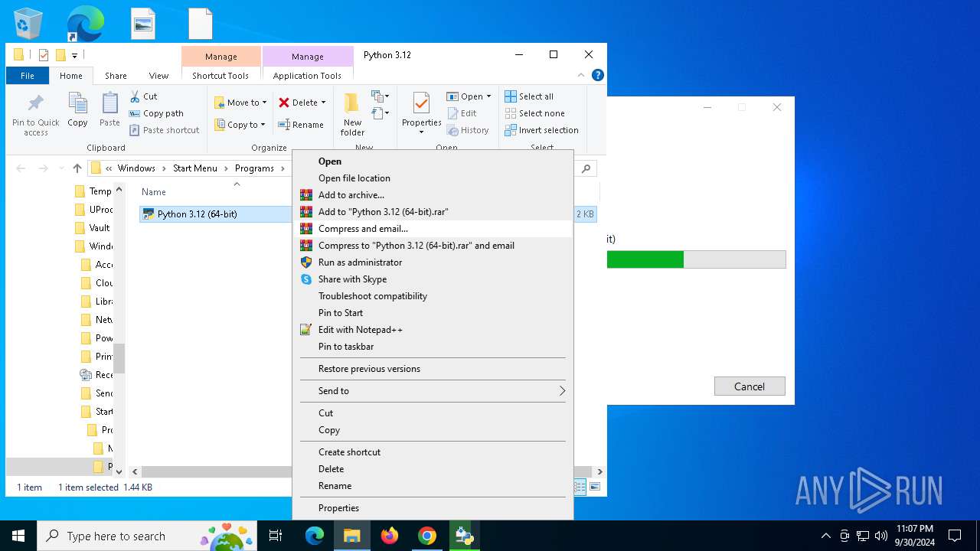980x551 pixels.
Task: Click Chrome icon in taskbar
Action: point(427,536)
